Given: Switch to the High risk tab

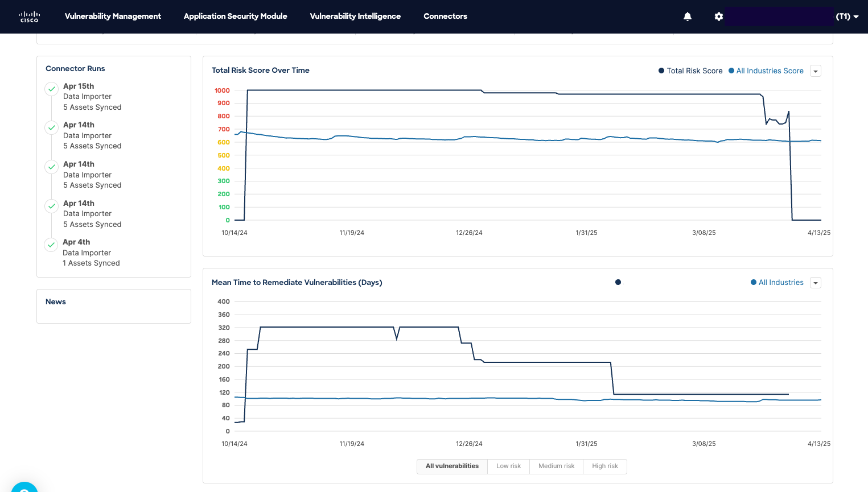Looking at the screenshot, I should (604, 466).
